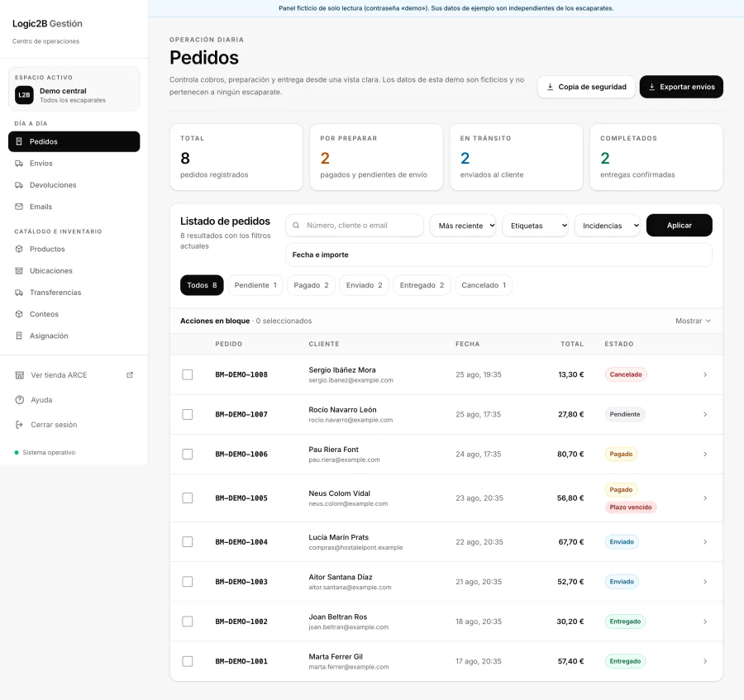
Task: Click the Envíos truck icon
Action: click(19, 163)
